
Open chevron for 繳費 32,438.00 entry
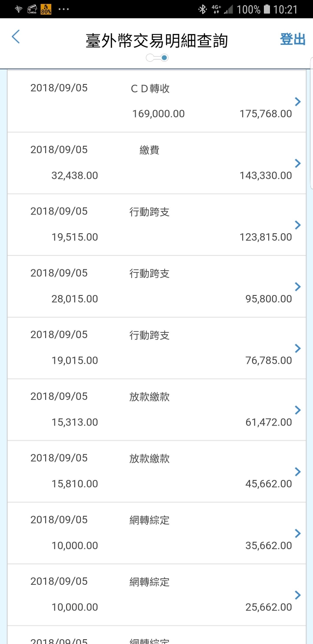click(298, 164)
